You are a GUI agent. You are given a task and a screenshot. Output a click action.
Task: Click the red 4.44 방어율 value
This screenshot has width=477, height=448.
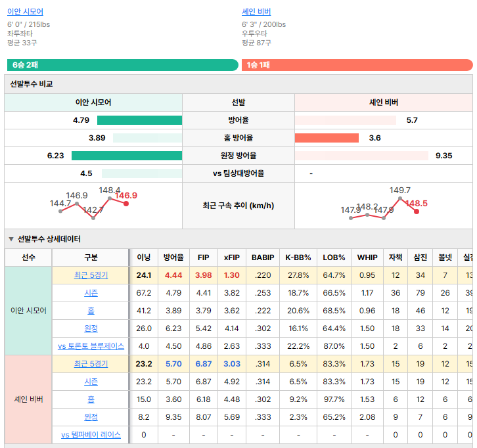tap(173, 275)
